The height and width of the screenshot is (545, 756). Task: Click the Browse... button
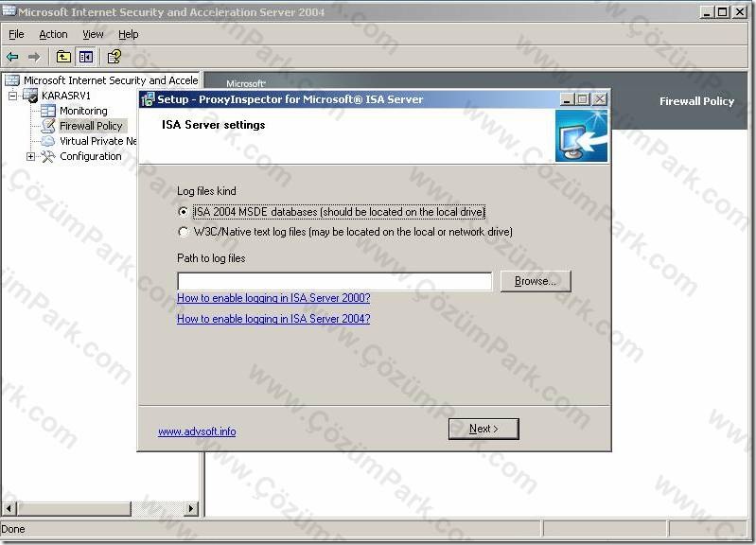[x=536, y=281]
